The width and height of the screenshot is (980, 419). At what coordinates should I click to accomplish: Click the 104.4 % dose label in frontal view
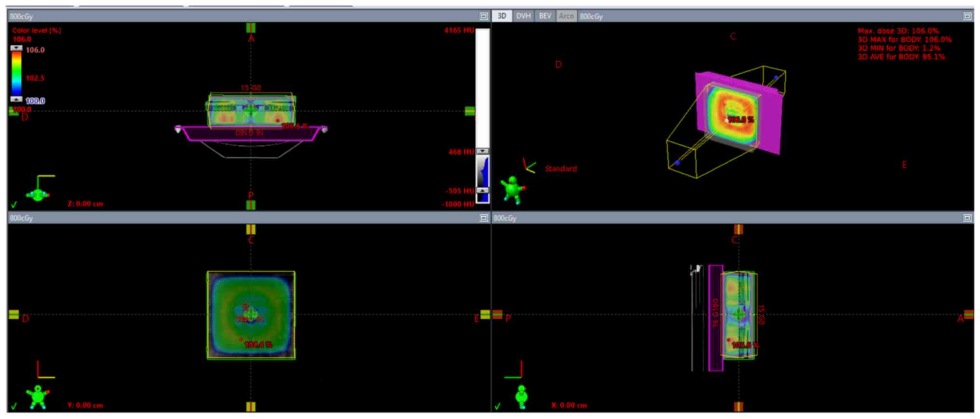(x=259, y=344)
